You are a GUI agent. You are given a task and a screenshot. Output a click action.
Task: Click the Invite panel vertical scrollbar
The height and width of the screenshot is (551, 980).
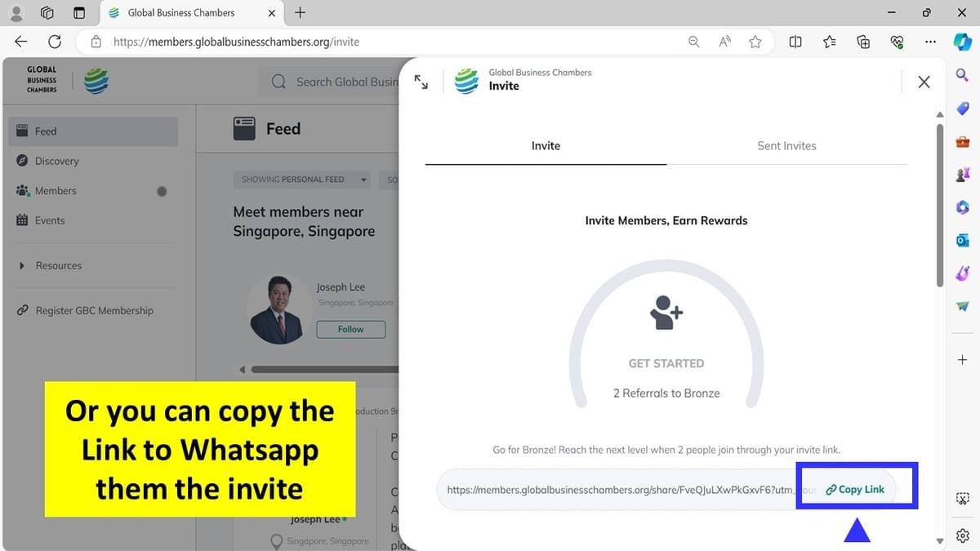(x=940, y=206)
